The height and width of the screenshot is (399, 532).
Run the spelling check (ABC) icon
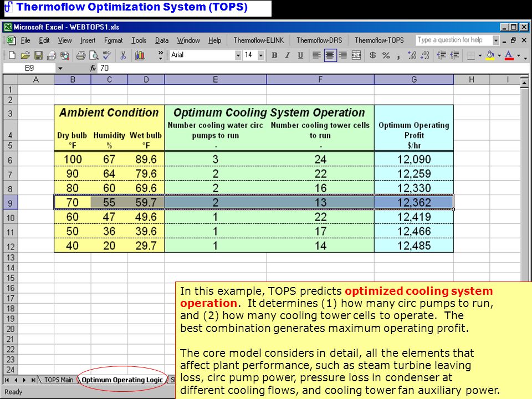point(107,55)
